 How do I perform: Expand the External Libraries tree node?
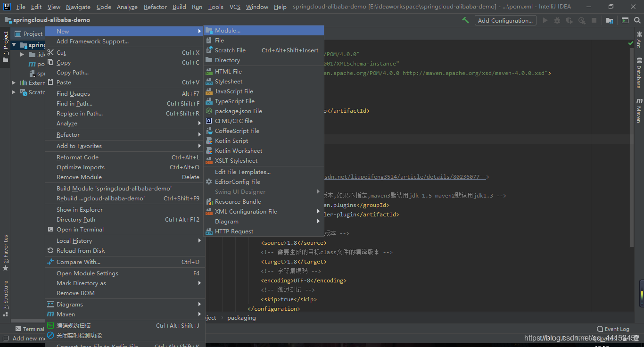[x=14, y=83]
